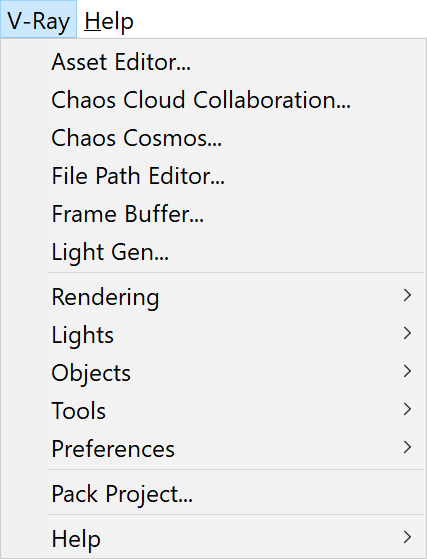Screen dimensions: 427x559
Task: Click the chevron arrow beside Lights
Action: pos(407,333)
